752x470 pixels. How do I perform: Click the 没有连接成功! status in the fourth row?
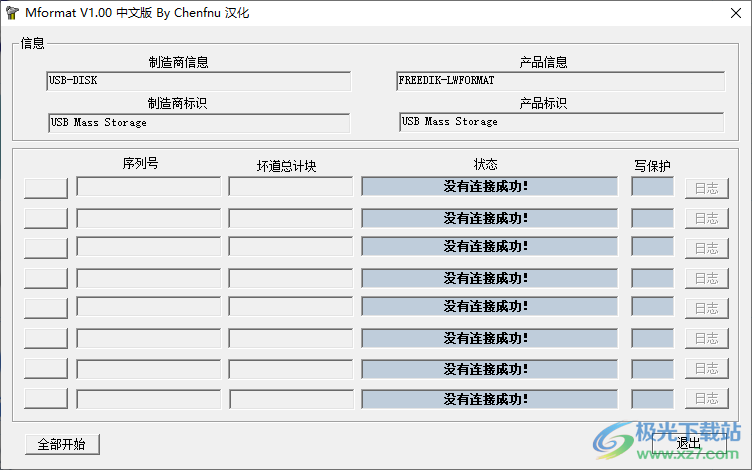[490, 278]
